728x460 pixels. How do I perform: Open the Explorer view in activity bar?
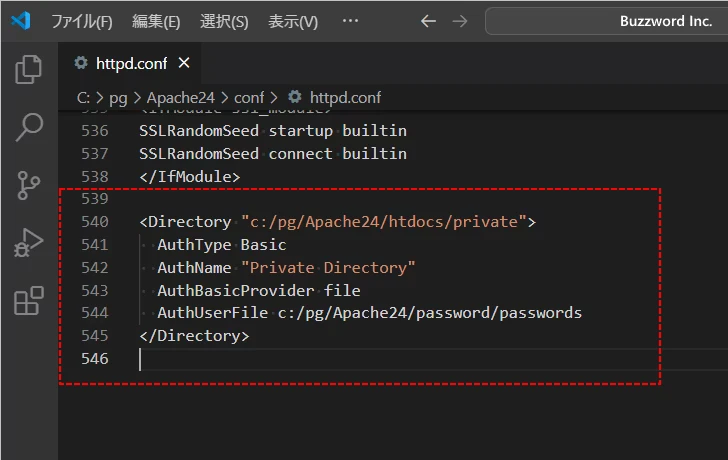click(x=29, y=69)
